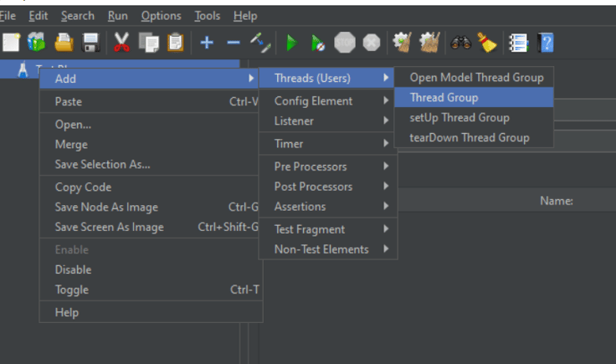Click the Reset Search broom icon
The width and height of the screenshot is (616, 364).
pyautogui.click(x=487, y=42)
